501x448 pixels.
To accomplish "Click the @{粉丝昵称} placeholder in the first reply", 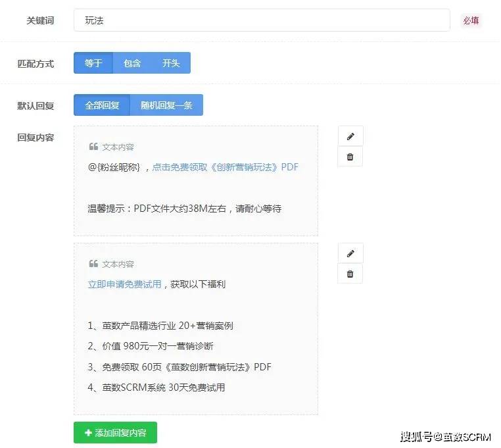I will 114,167.
